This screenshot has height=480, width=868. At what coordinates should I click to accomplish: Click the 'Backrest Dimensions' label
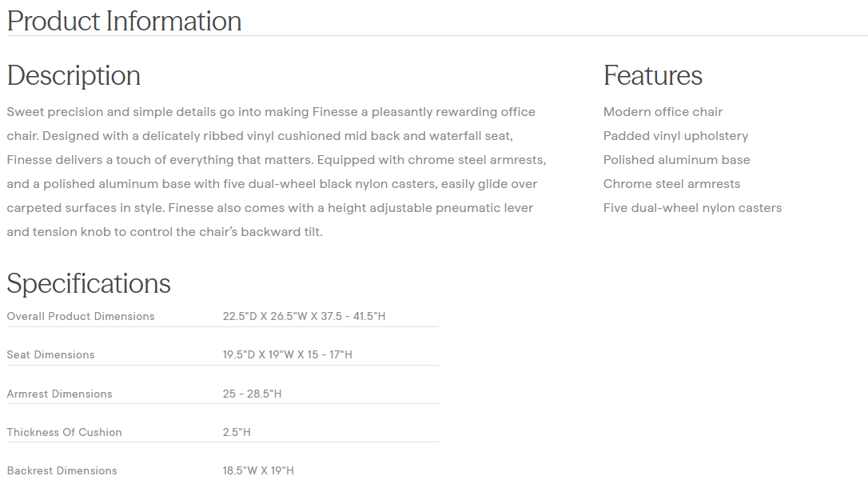62,471
